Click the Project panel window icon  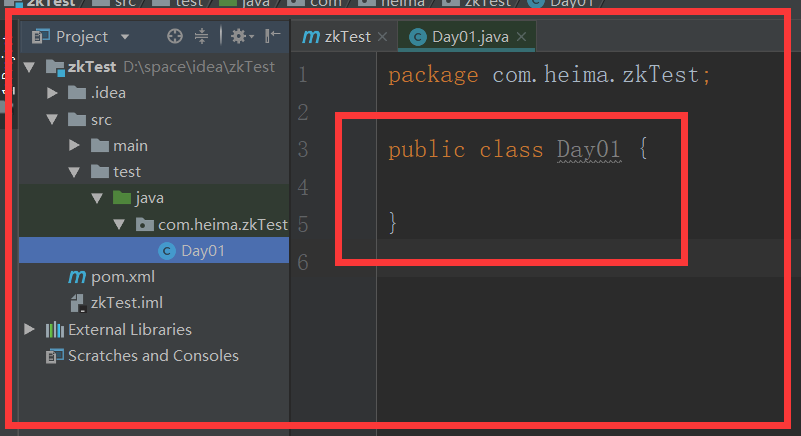pyautogui.click(x=40, y=37)
